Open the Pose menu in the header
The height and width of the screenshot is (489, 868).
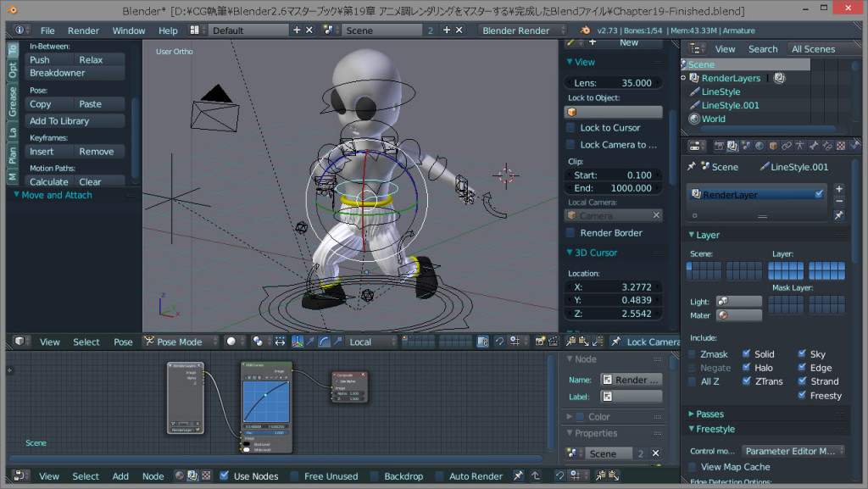pos(123,342)
